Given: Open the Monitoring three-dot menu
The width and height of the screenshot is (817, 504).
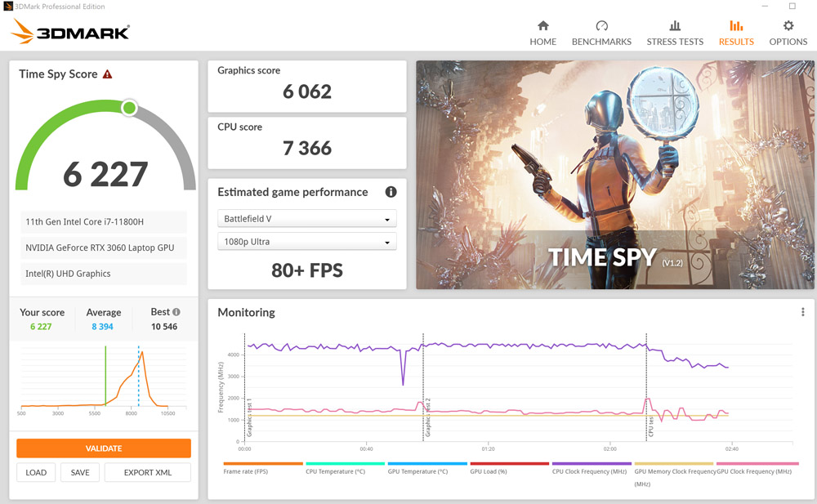Looking at the screenshot, I should click(x=802, y=312).
